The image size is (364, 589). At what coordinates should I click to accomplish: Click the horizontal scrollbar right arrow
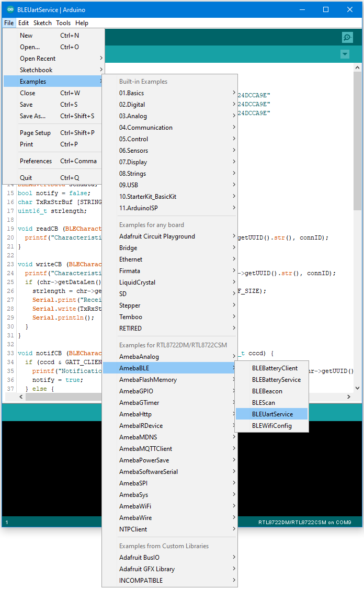point(349,397)
